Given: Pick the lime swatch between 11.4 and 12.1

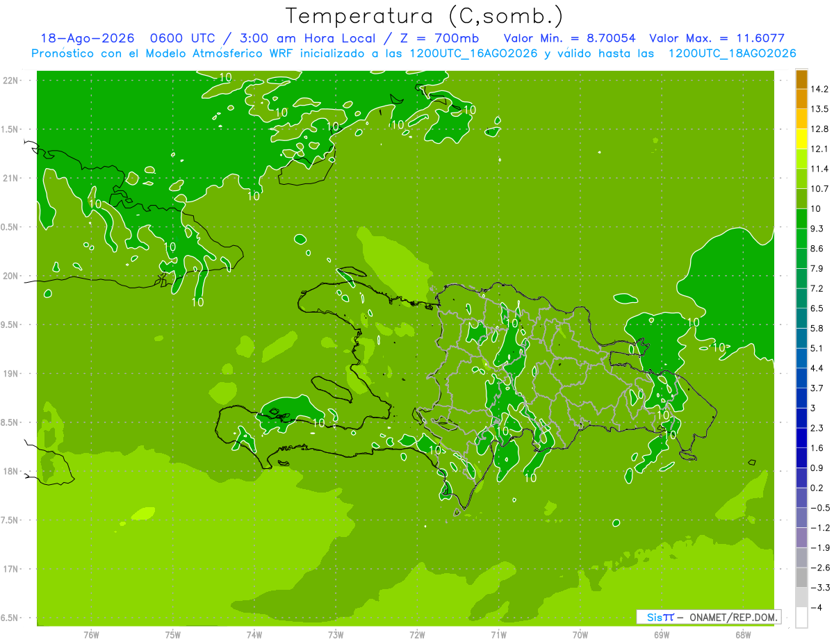Looking at the screenshot, I should pos(801,159).
